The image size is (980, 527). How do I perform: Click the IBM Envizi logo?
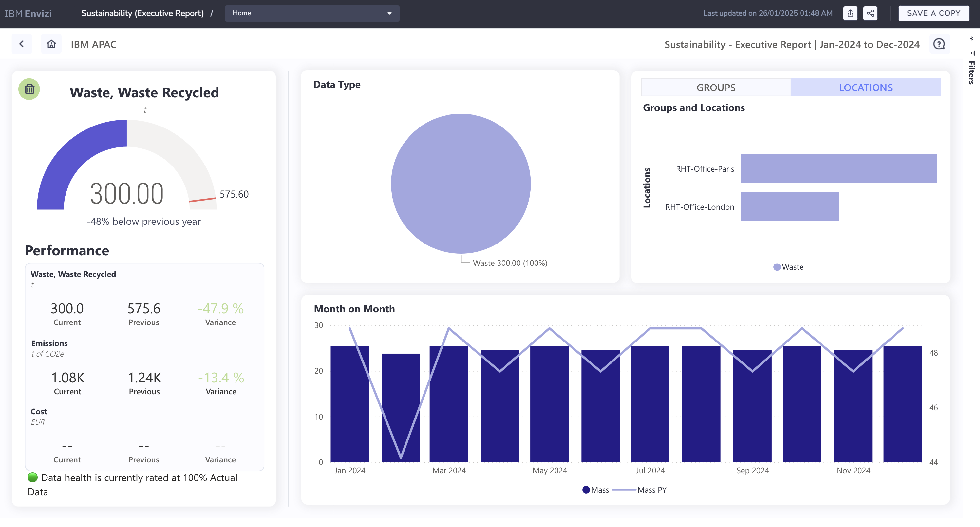(x=28, y=13)
